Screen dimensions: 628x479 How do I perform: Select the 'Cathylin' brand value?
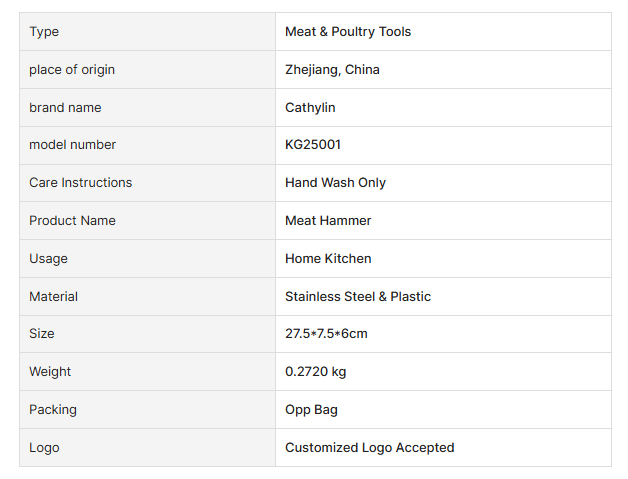point(310,107)
